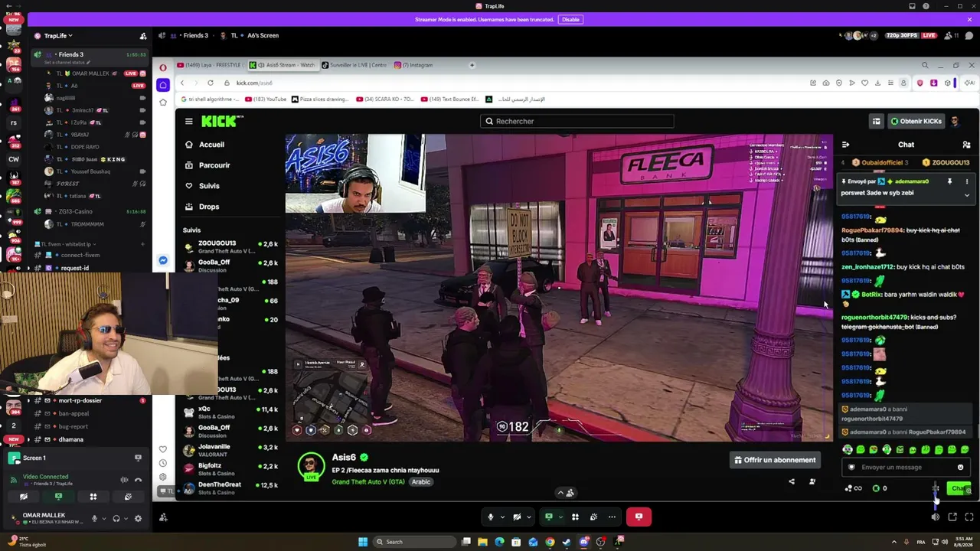The width and height of the screenshot is (980, 551).
Task: Mute the stream volume speaker icon
Action: coord(935,517)
